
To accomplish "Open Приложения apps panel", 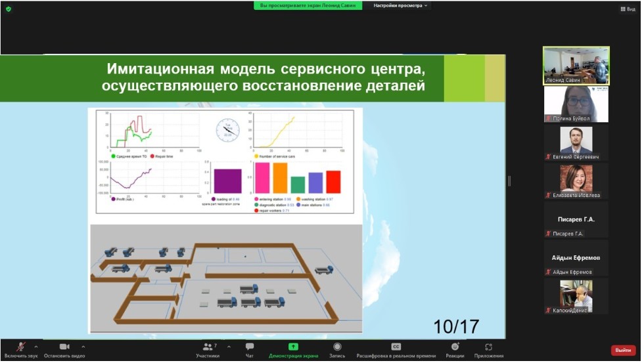I will pos(488,347).
